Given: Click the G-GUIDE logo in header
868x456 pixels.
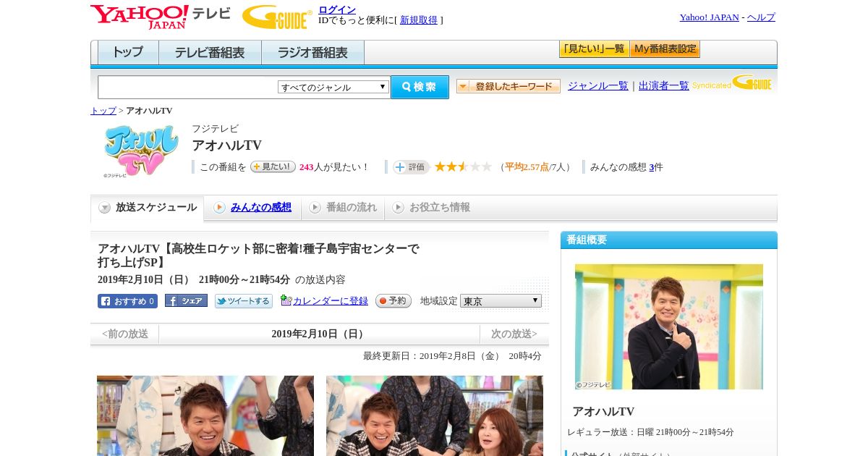Looking at the screenshot, I should click(277, 17).
